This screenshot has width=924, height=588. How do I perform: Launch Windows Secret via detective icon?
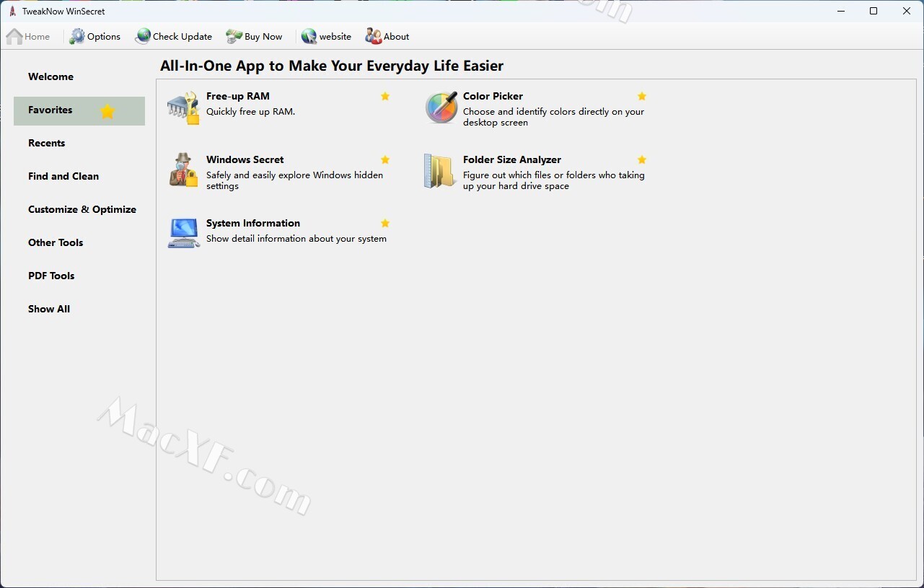pyautogui.click(x=183, y=171)
